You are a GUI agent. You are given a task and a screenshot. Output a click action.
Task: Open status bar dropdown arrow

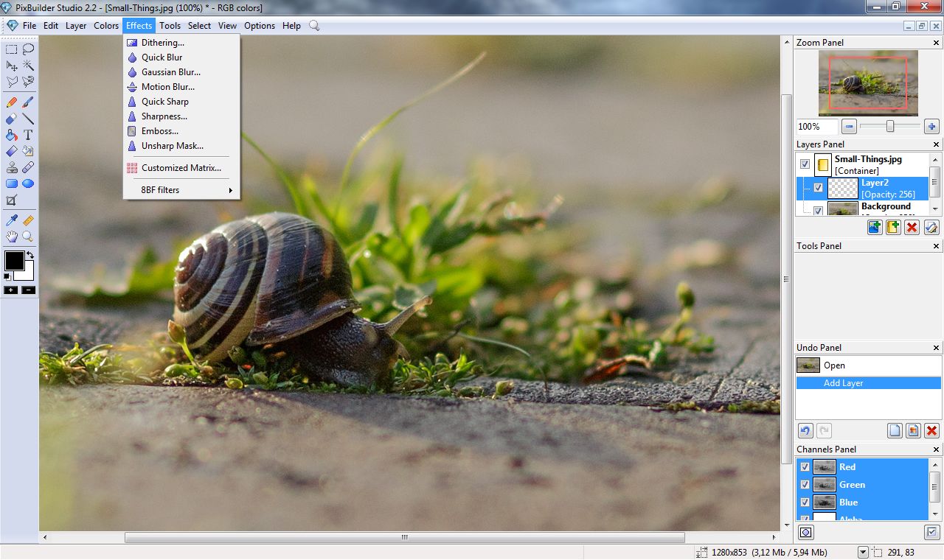click(x=863, y=552)
